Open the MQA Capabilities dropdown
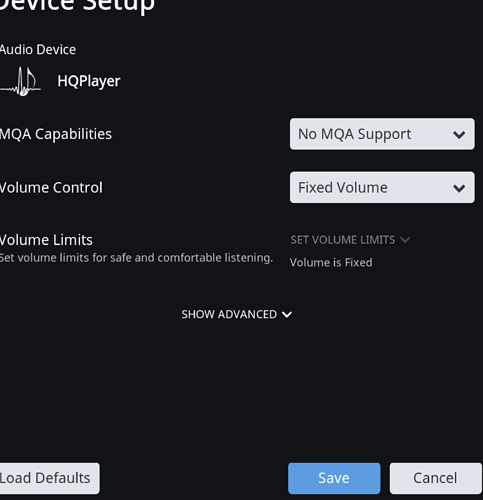Image resolution: width=483 pixels, height=500 pixels. (x=382, y=134)
